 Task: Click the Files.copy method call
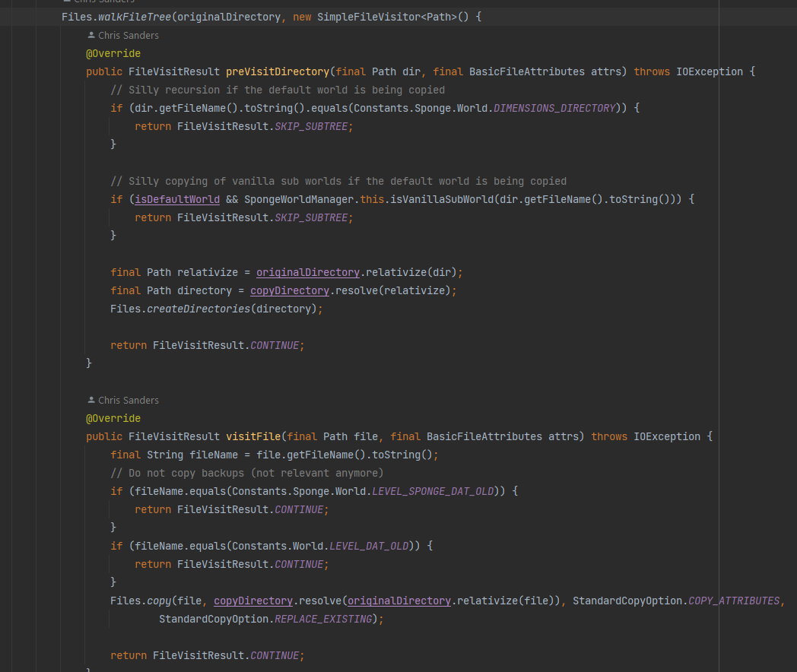159,601
